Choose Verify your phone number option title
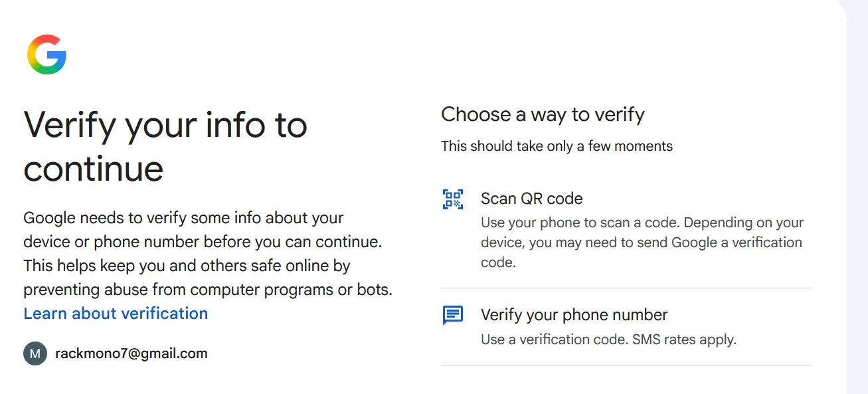This screenshot has width=868, height=394. pos(574,315)
